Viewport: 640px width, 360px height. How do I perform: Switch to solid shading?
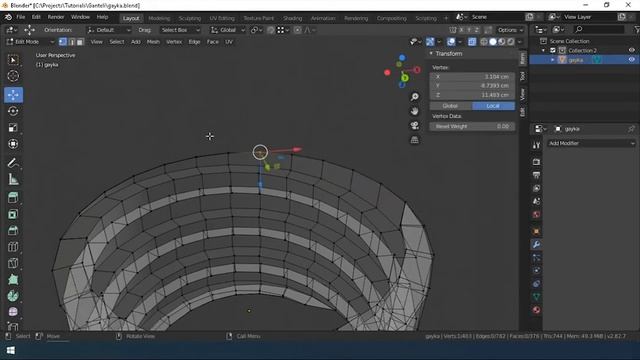pos(493,42)
